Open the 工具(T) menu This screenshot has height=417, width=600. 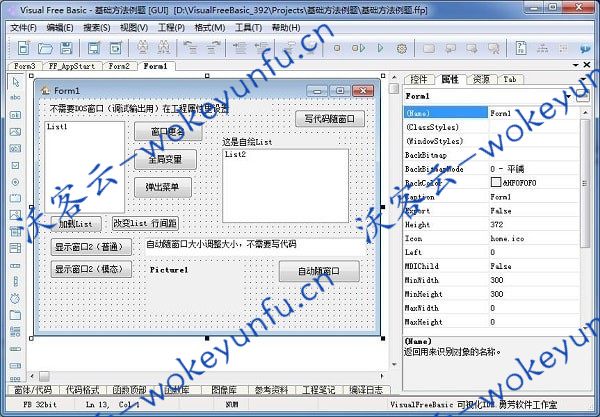tap(248, 28)
